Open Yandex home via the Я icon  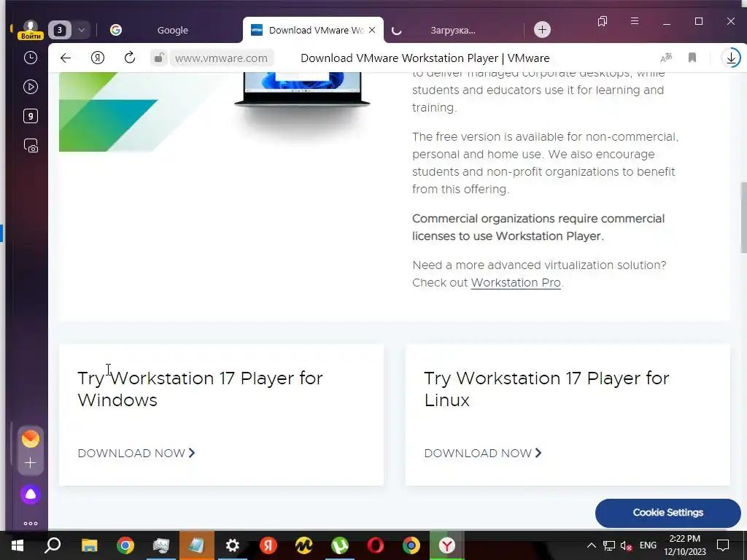(x=98, y=58)
